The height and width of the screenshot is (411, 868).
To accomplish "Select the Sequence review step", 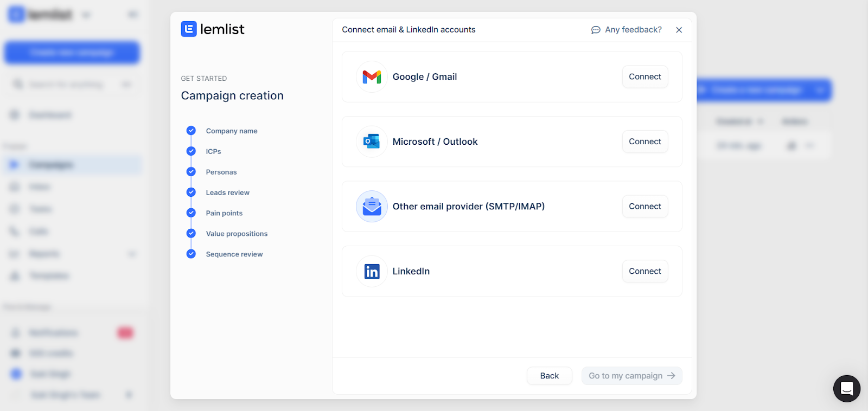I will point(234,254).
